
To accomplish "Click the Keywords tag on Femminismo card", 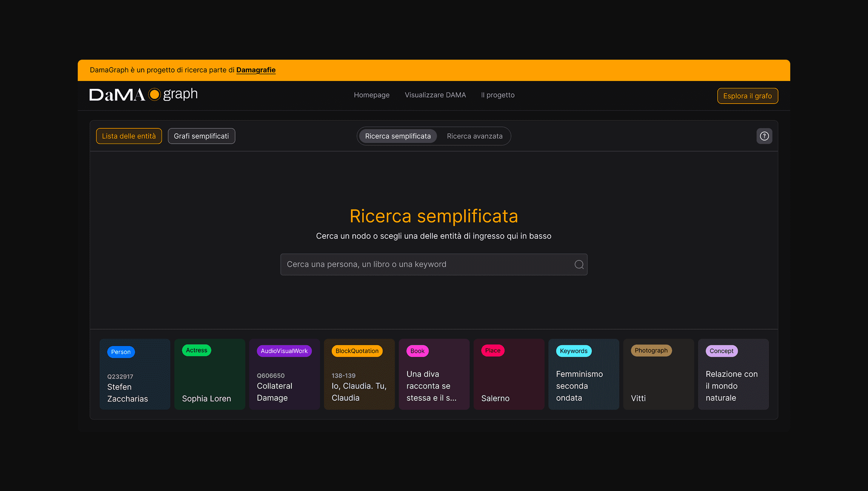I will pyautogui.click(x=573, y=351).
